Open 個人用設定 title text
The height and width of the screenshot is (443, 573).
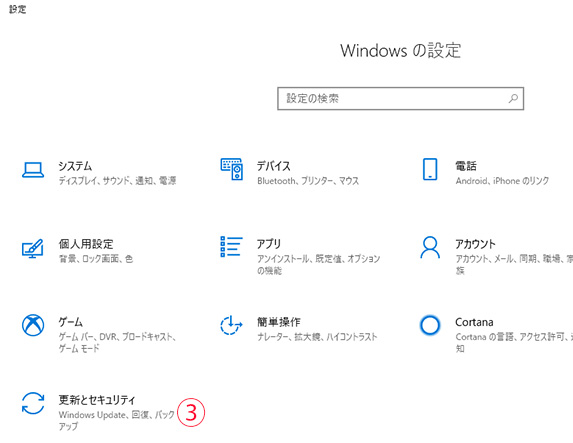point(86,244)
